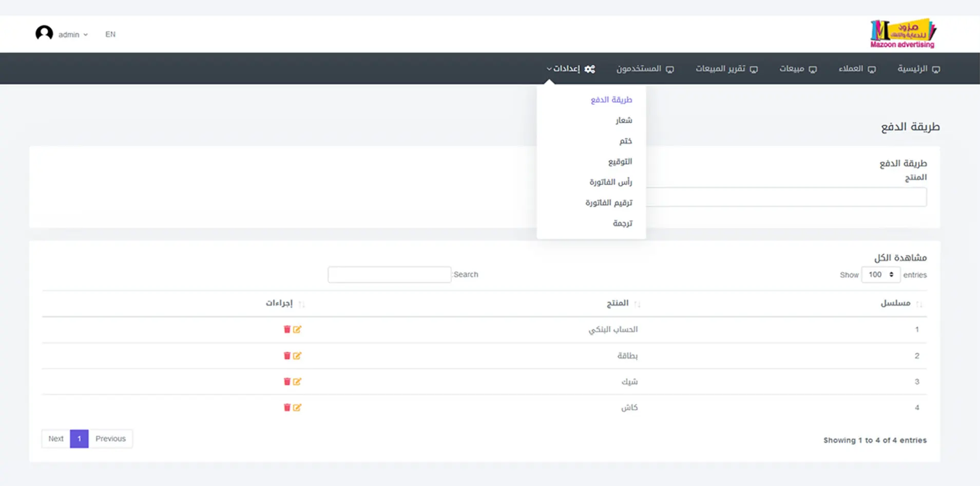
Task: Sort table by مسلسل column
Action: coord(896,303)
